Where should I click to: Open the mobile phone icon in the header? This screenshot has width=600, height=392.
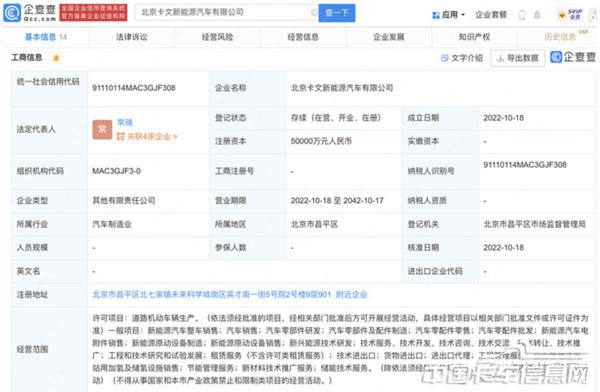pos(522,15)
